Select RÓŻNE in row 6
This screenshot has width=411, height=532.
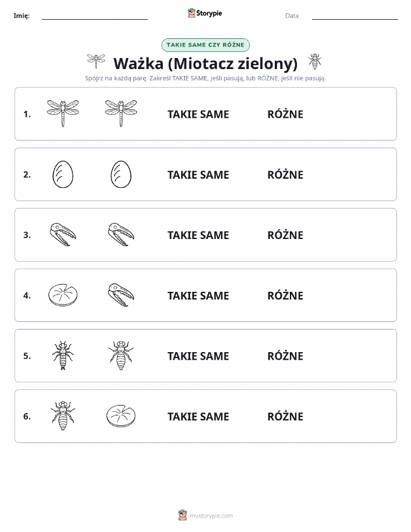285,415
